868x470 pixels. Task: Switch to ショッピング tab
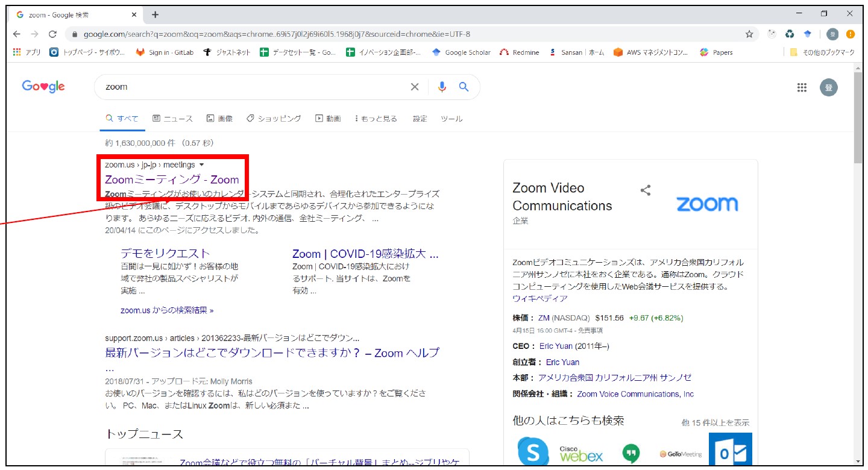coord(274,119)
